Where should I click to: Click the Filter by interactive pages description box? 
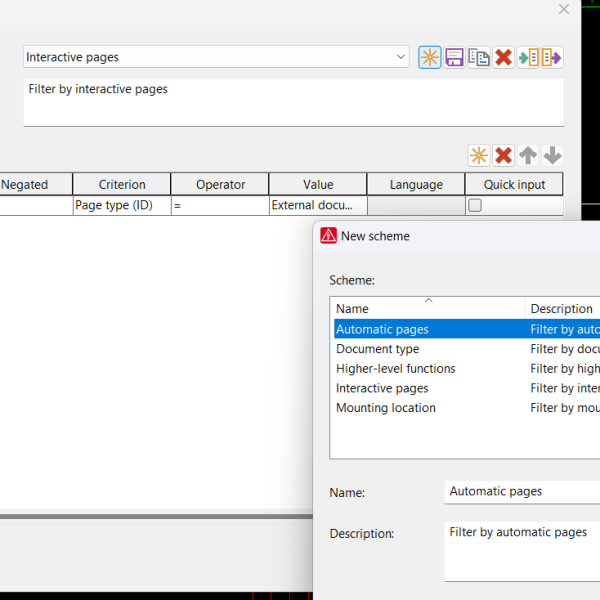[x=293, y=102]
